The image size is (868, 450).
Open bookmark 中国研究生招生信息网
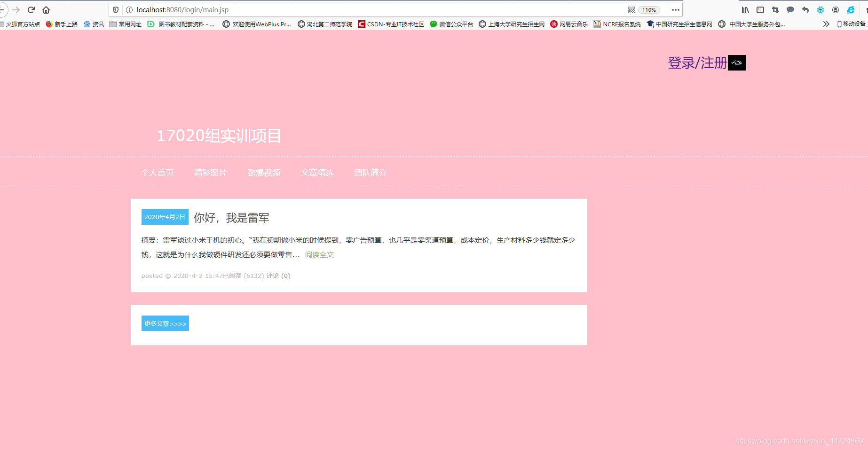tap(679, 24)
